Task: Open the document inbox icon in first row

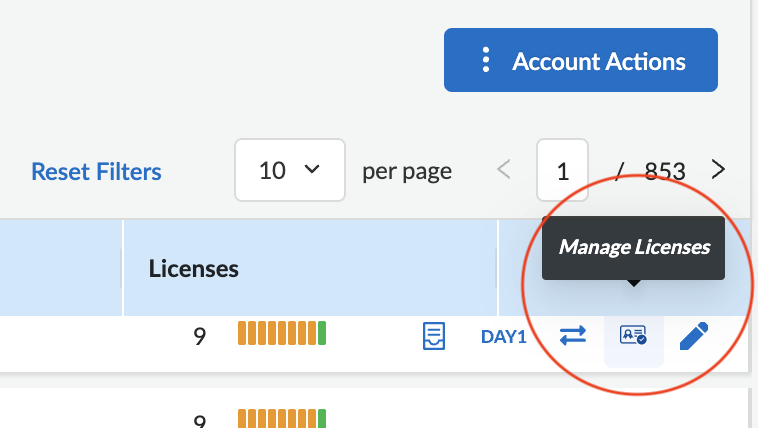Action: [433, 336]
